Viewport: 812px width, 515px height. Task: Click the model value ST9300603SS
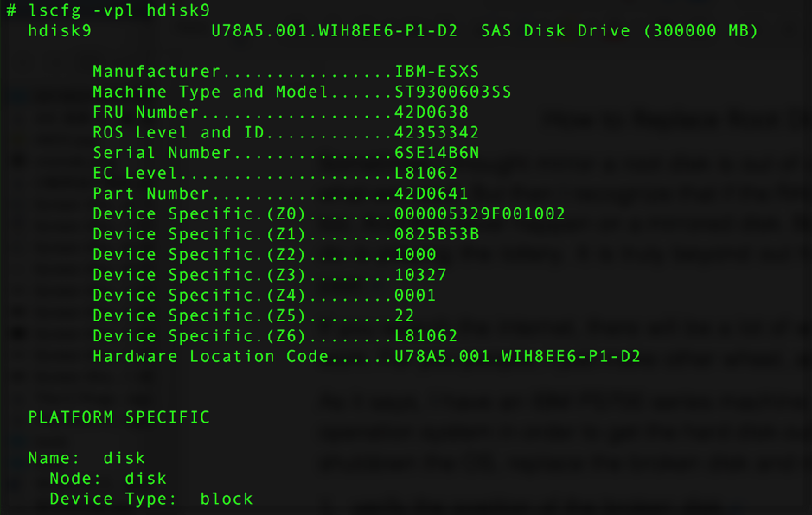[453, 92]
